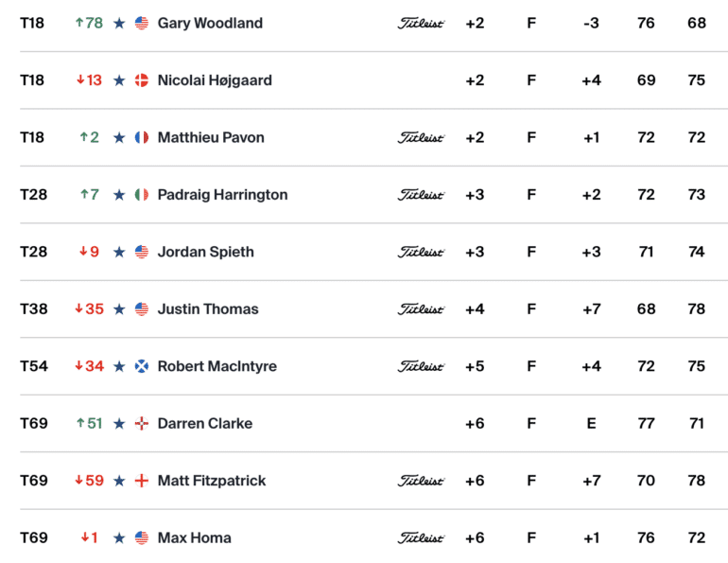Click the England flag beside Matt Fitzpatrick
This screenshot has width=728, height=563.
pyautogui.click(x=142, y=481)
